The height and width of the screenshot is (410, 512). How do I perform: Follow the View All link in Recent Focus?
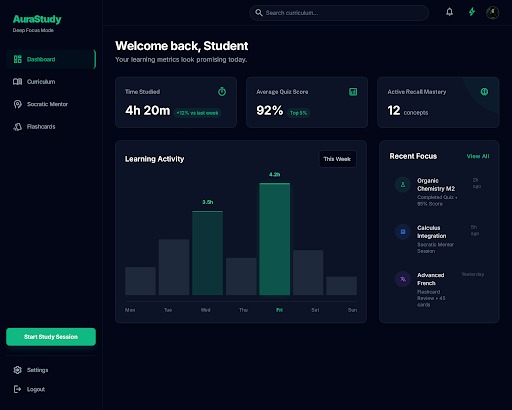pyautogui.click(x=478, y=156)
